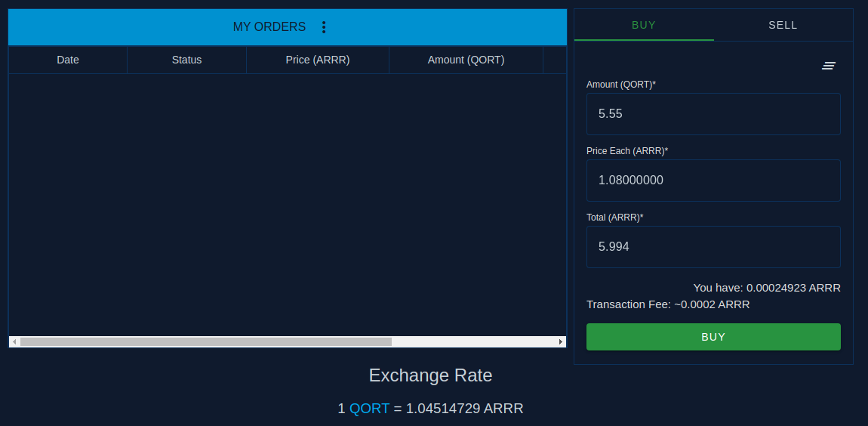Click the Transaction Fee text
Screen dimensions: 868x426
(x=668, y=304)
